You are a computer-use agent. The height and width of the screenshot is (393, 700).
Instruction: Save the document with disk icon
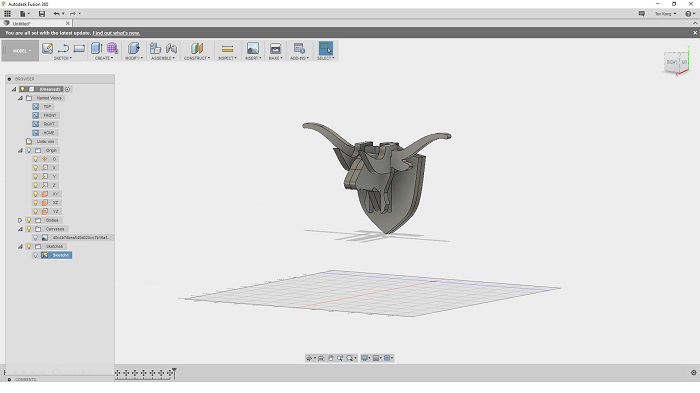[x=42, y=14]
